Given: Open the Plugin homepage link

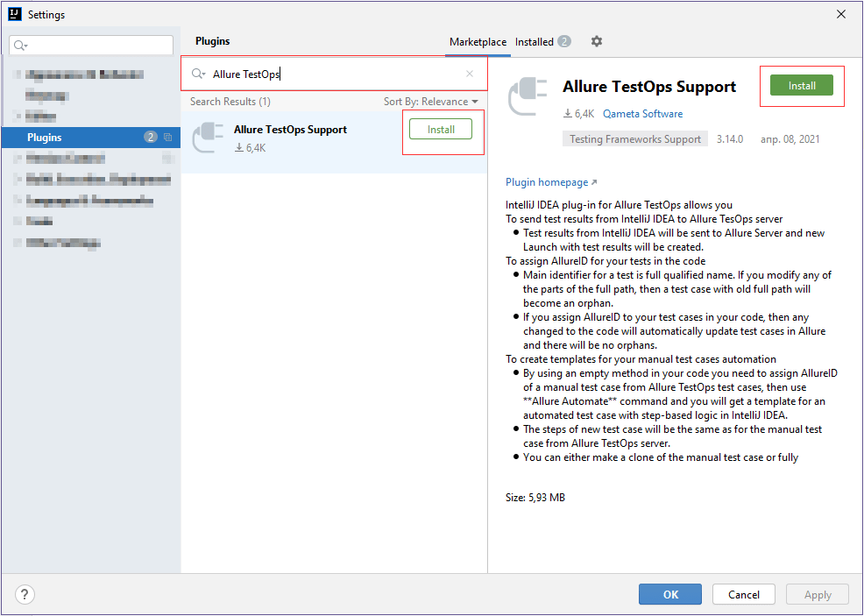Looking at the screenshot, I should tap(546, 181).
